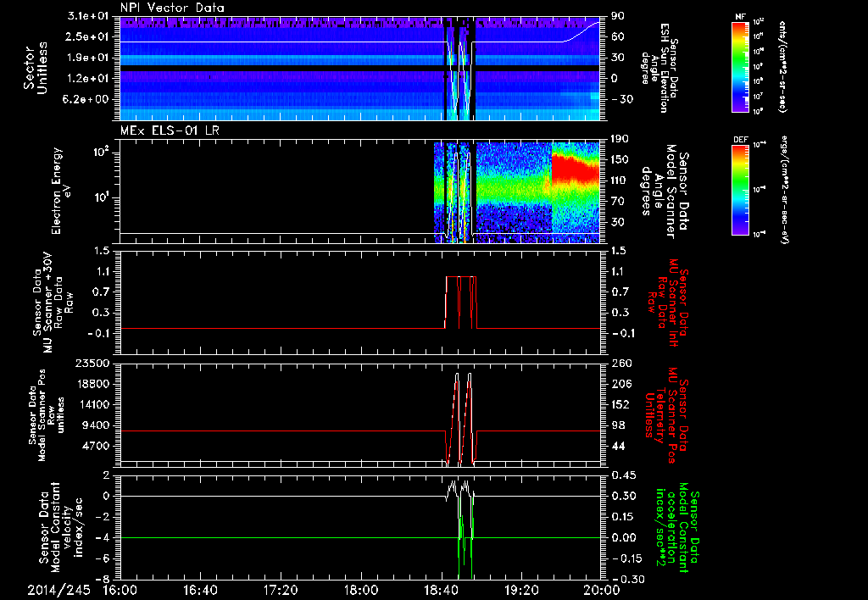This screenshot has width=868, height=600.
Task: Click the "2014/245" date label
Action: 58,590
